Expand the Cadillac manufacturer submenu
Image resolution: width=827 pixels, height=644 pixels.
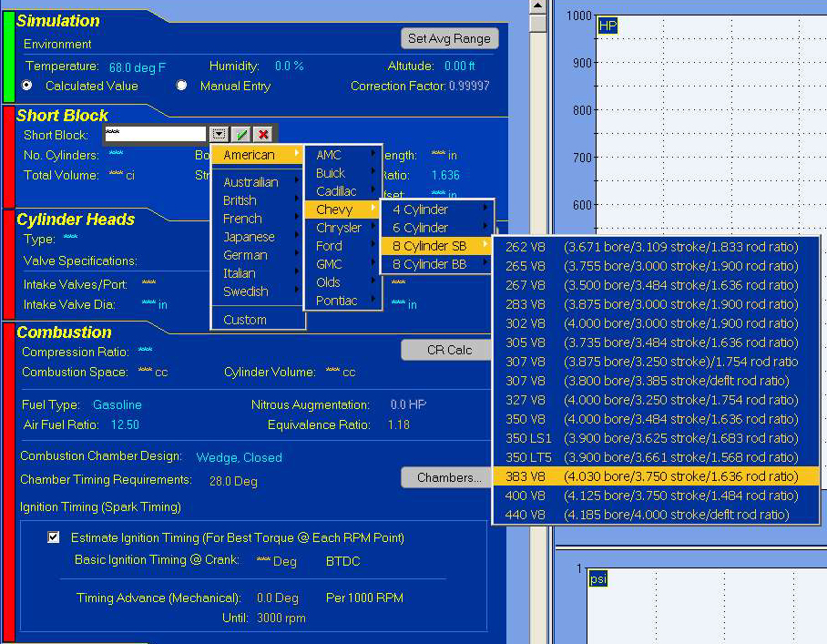(x=342, y=191)
